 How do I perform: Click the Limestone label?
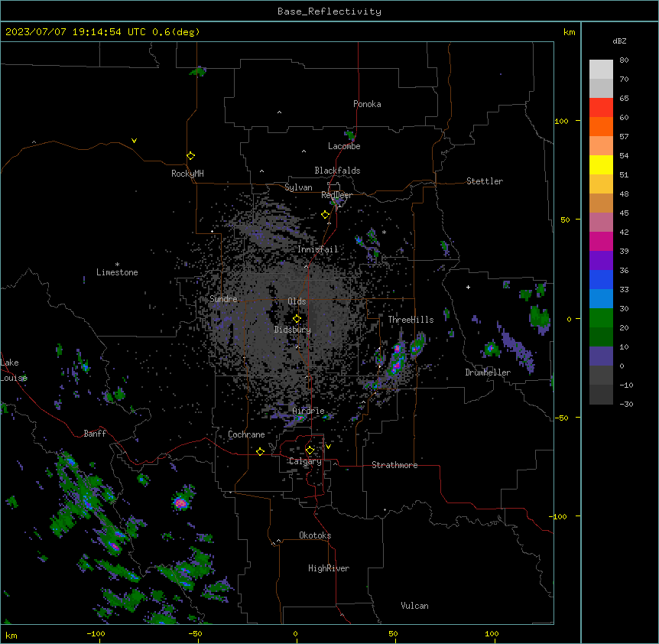click(117, 272)
